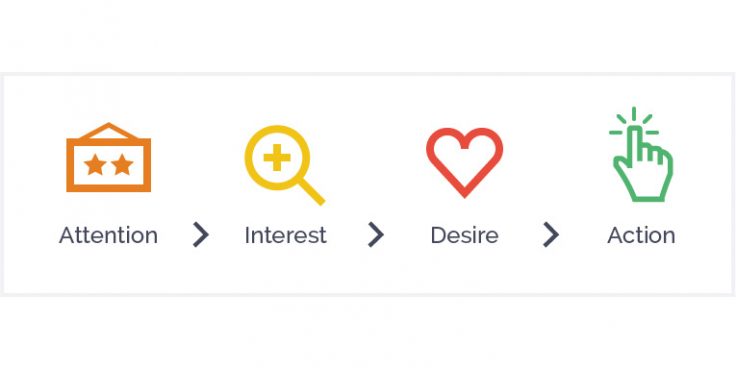Viewport: 736px width, 368px height.
Task: Tap the plus symbol inside the magnifier
Action: tap(277, 157)
